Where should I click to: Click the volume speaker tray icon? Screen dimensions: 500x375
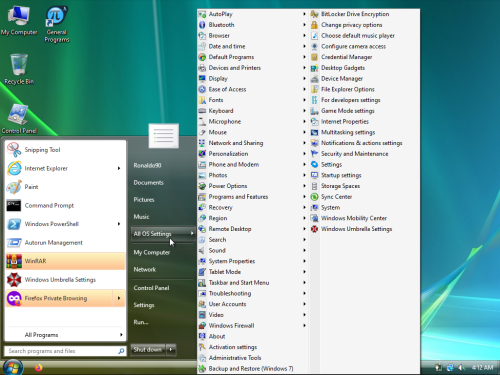click(x=462, y=367)
